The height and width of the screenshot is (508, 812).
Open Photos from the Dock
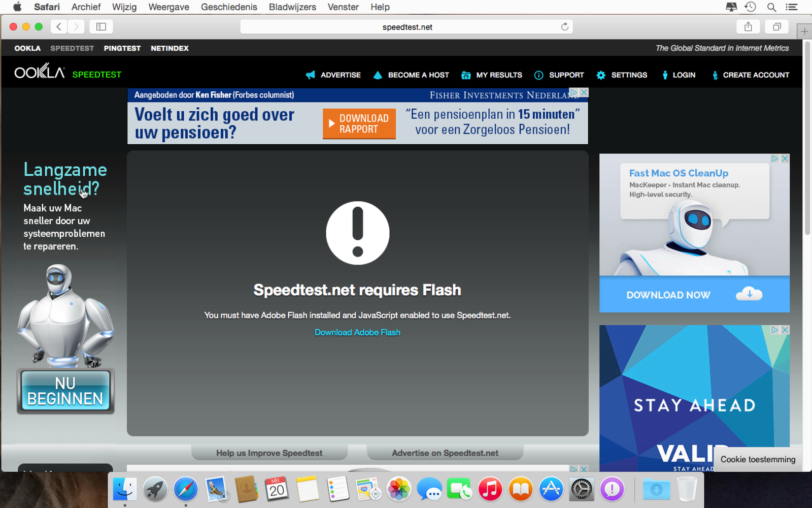click(399, 489)
